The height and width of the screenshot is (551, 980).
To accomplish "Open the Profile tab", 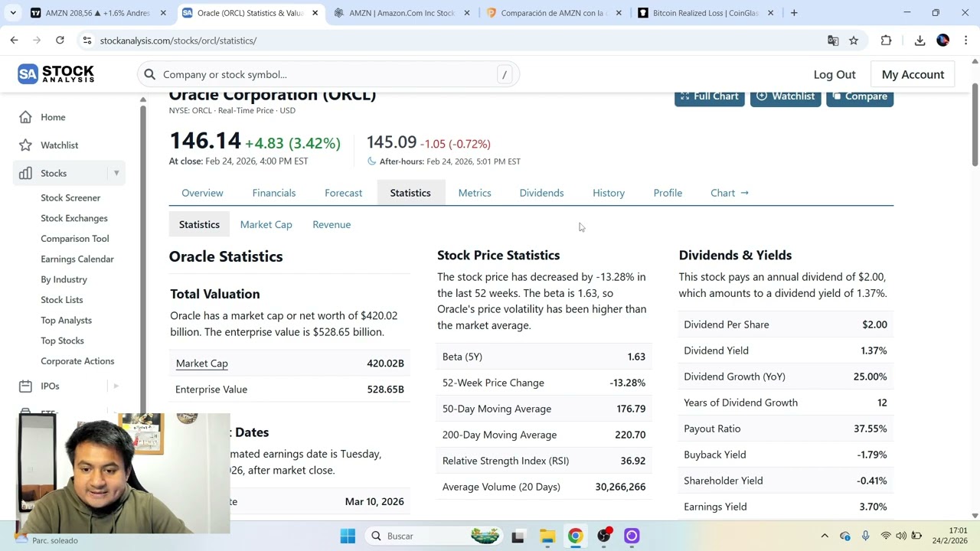I will pyautogui.click(x=668, y=193).
